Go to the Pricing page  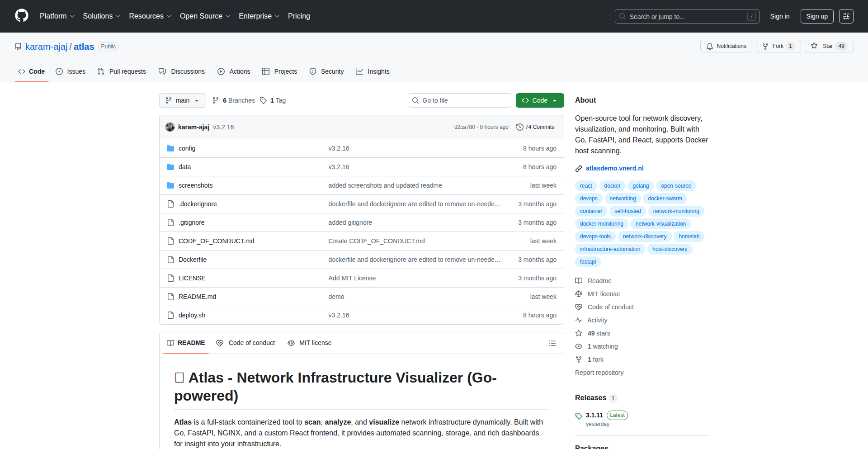pyautogui.click(x=299, y=16)
